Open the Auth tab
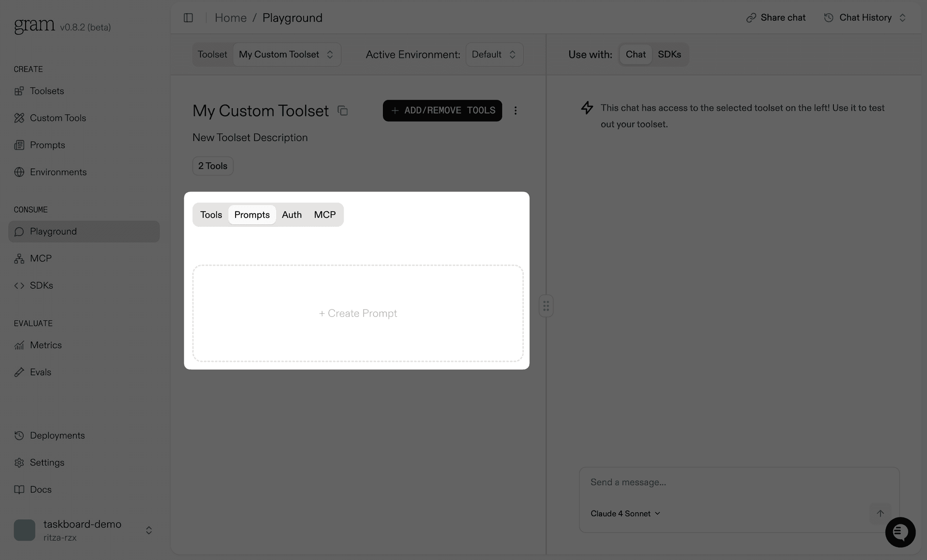Screen dimensions: 927x560 coord(292,214)
